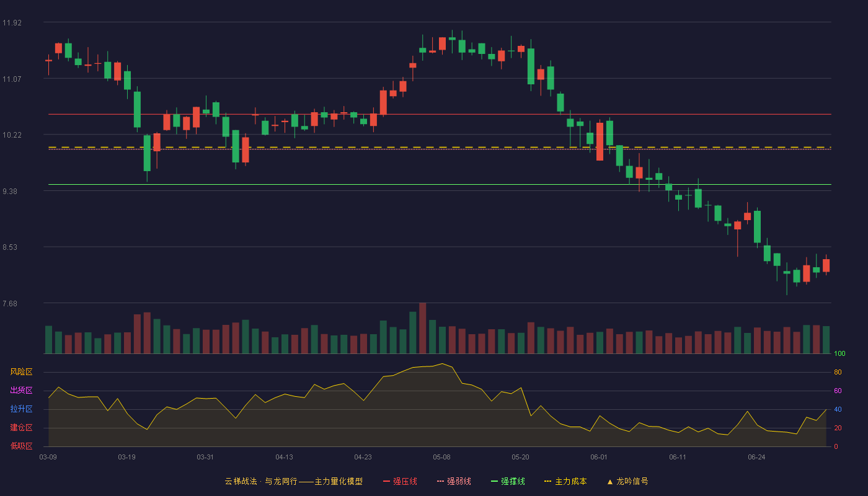The height and width of the screenshot is (496, 868).
Task: Click the 03-19 date label
Action: click(126, 457)
